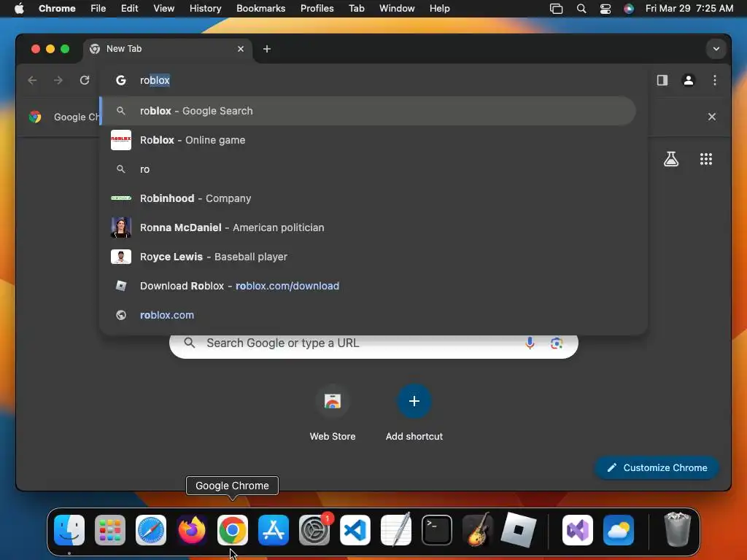The image size is (747, 560).
Task: Open the Chrome profile avatar icon
Action: tap(689, 80)
